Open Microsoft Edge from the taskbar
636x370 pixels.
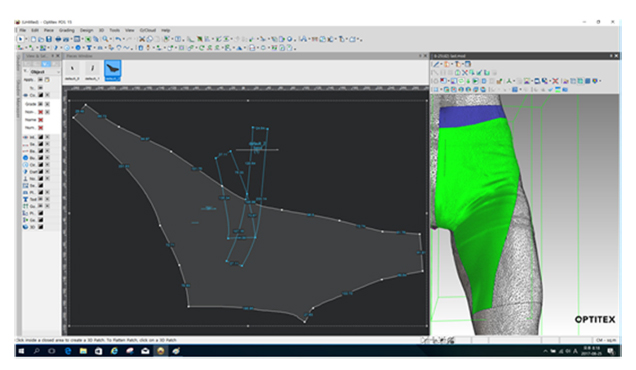point(67,351)
